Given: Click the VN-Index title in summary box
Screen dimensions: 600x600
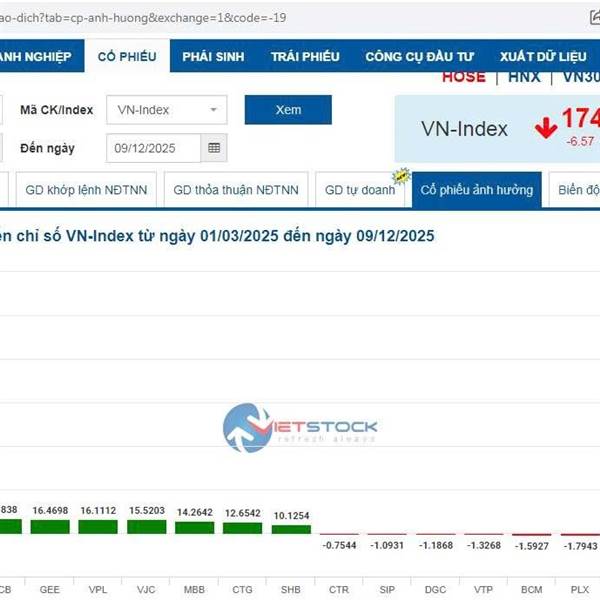Looking at the screenshot, I should [464, 129].
